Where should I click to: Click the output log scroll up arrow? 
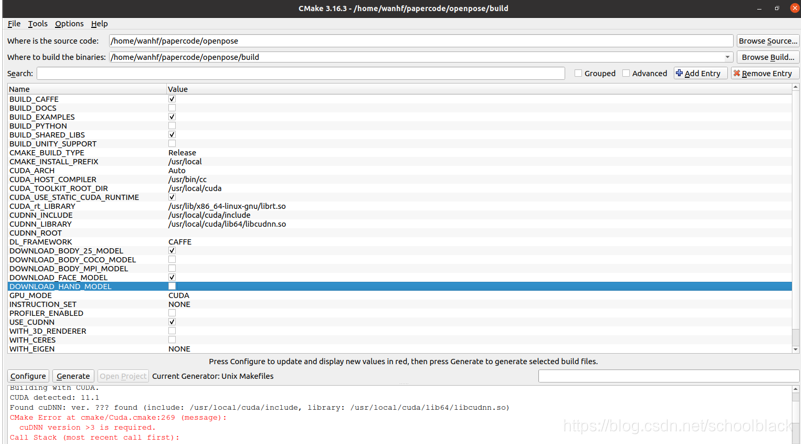pyautogui.click(x=795, y=389)
